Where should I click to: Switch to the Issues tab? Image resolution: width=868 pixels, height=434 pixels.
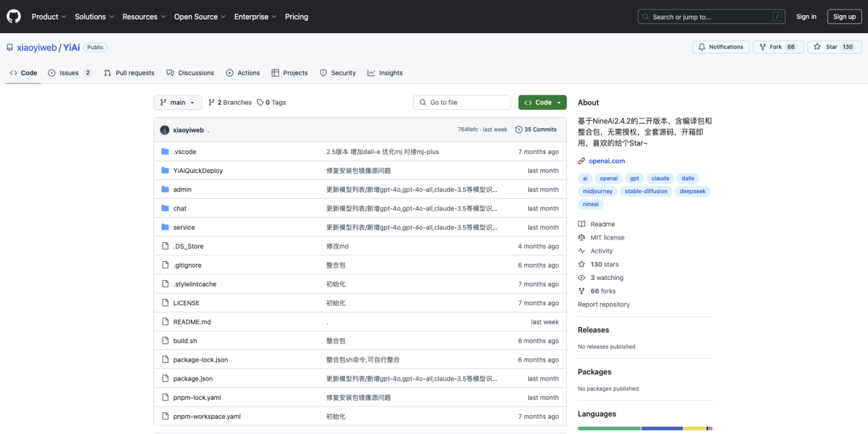click(x=70, y=73)
